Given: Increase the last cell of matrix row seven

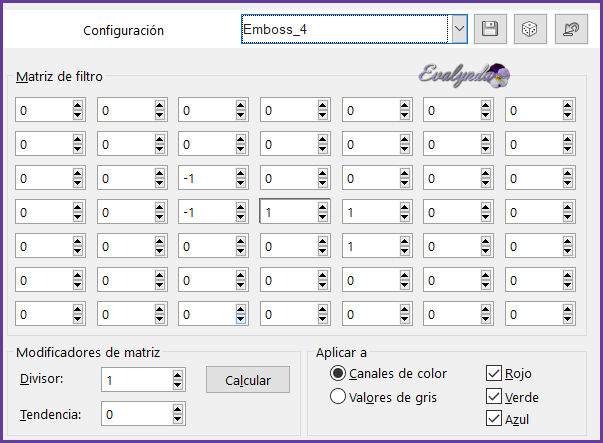Looking at the screenshot, I should pyautogui.click(x=568, y=309).
